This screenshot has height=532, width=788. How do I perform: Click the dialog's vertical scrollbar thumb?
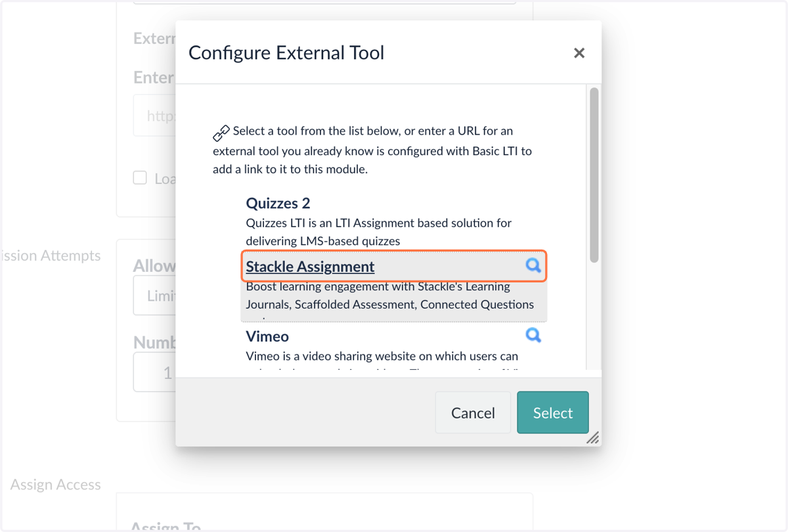tap(594, 175)
